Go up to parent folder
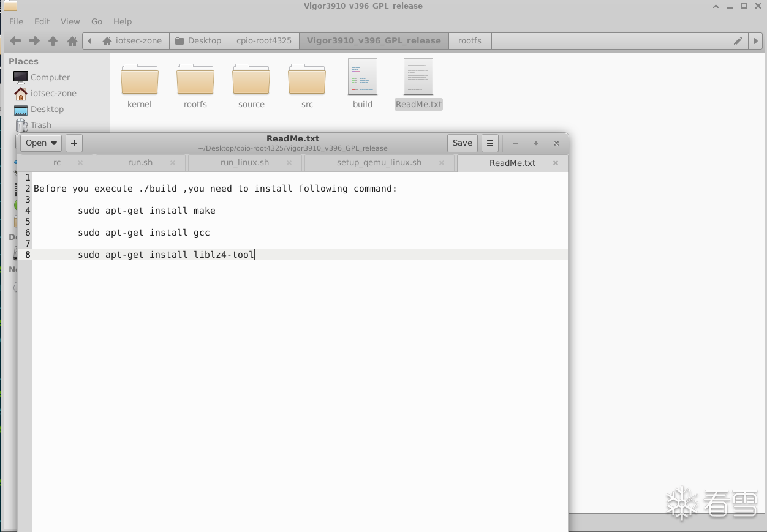Image resolution: width=767 pixels, height=532 pixels. [x=53, y=41]
